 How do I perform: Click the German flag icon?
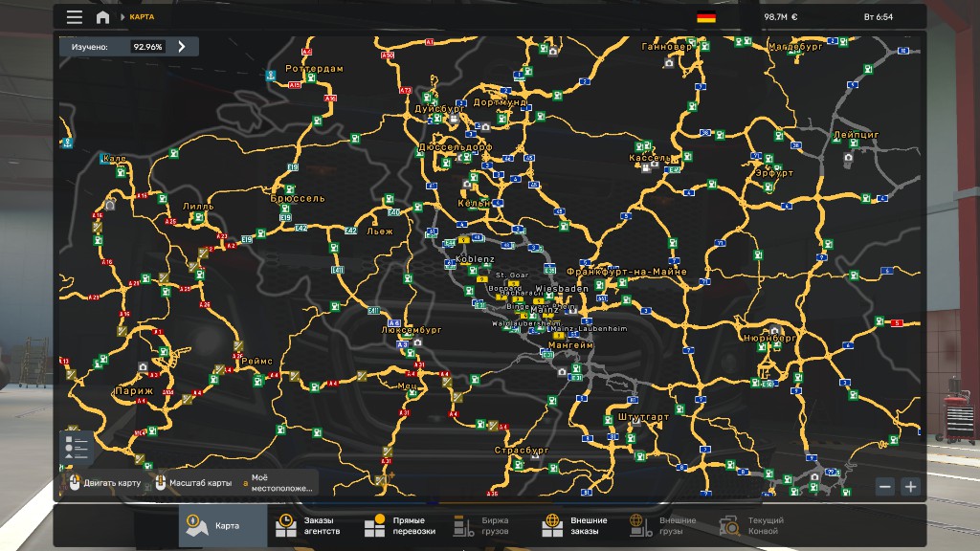coord(706,17)
